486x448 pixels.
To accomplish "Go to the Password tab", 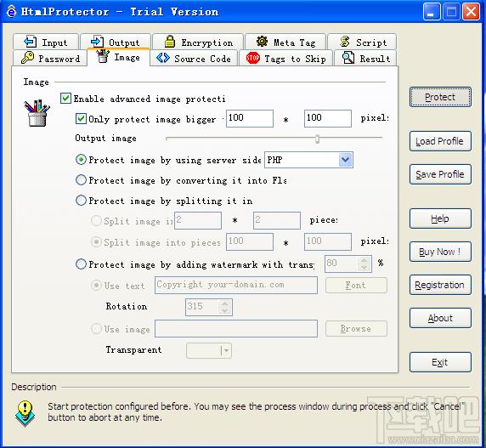I will (50, 58).
